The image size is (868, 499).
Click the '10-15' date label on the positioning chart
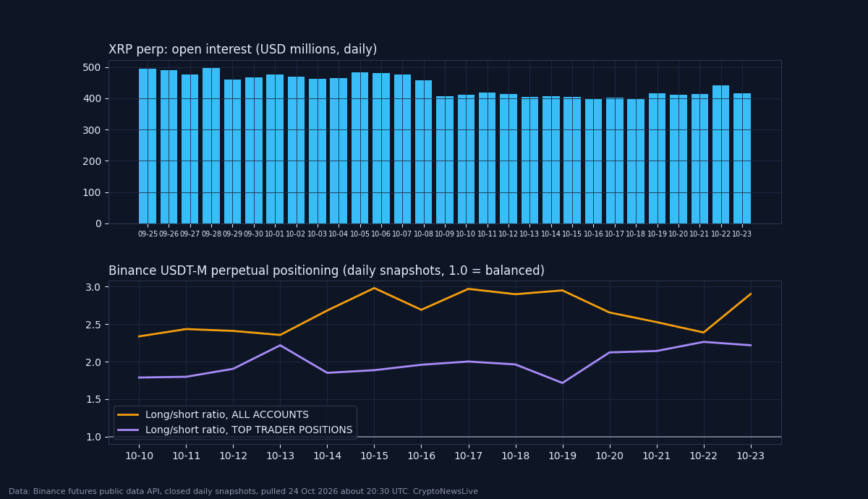point(374,456)
